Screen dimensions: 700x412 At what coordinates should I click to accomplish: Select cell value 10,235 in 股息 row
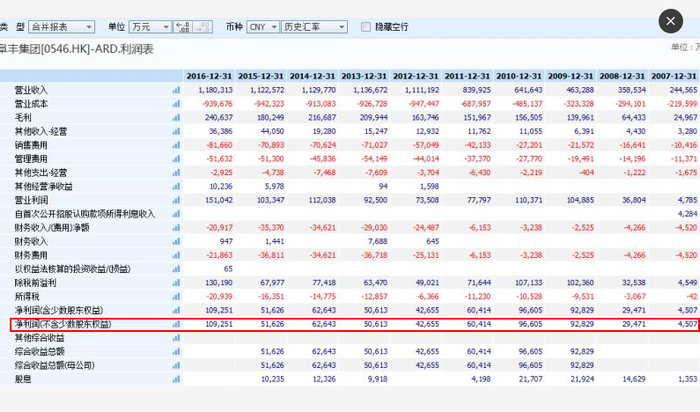coord(273,379)
